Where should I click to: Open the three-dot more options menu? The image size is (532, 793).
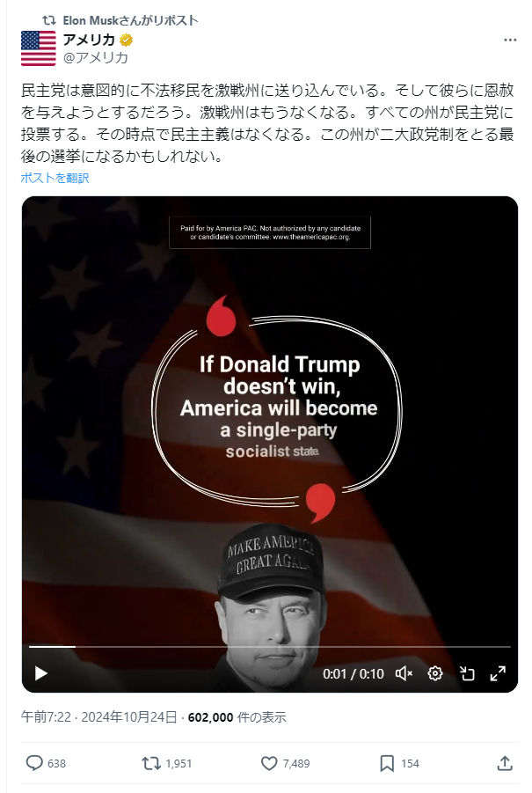[510, 40]
